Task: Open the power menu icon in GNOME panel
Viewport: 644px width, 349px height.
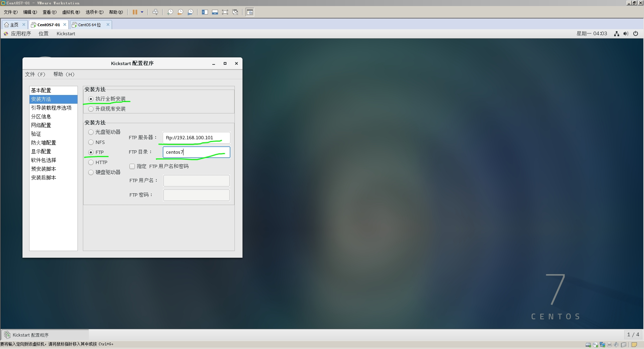Action: [636, 34]
